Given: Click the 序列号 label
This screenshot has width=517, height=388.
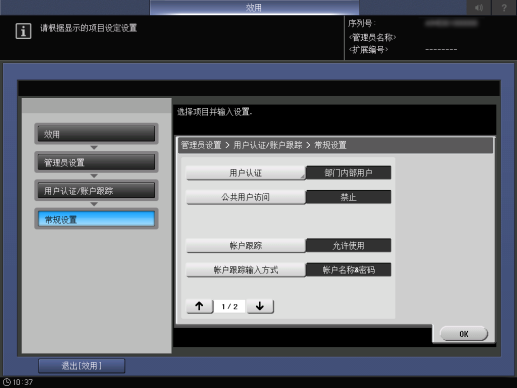Looking at the screenshot, I should click(x=362, y=23).
